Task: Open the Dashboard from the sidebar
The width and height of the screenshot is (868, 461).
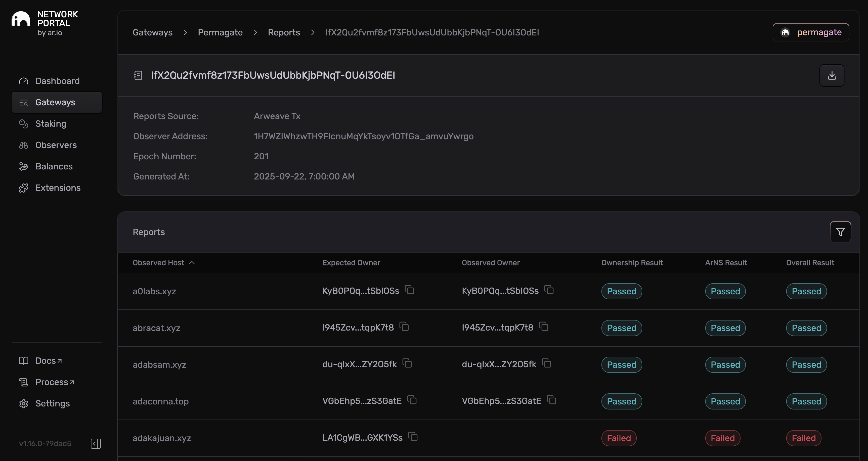Action: click(x=57, y=81)
